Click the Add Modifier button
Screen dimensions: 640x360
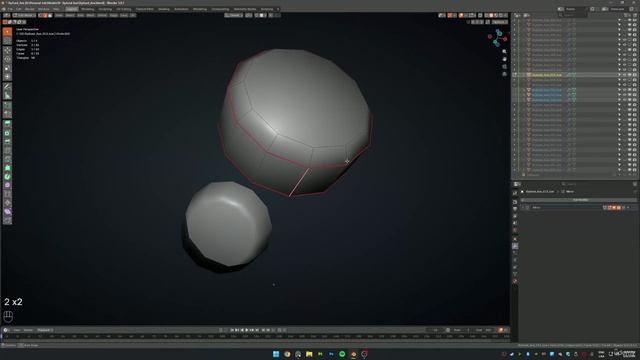(x=580, y=200)
